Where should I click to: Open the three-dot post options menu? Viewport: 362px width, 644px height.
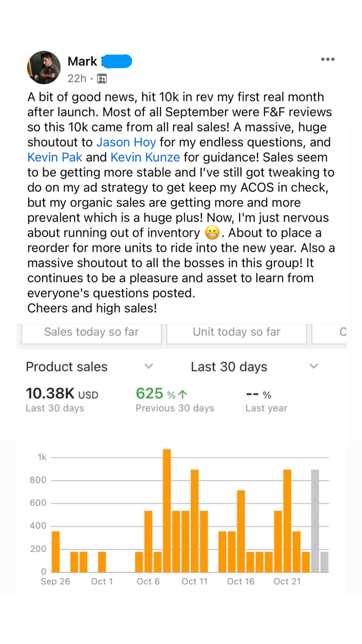(x=327, y=59)
